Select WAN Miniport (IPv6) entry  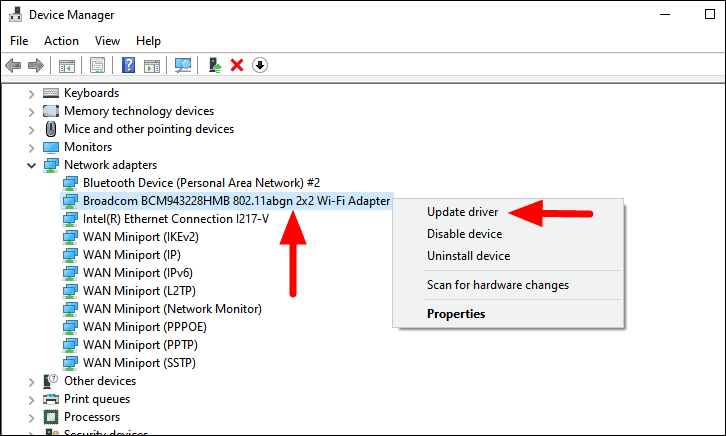point(138,273)
